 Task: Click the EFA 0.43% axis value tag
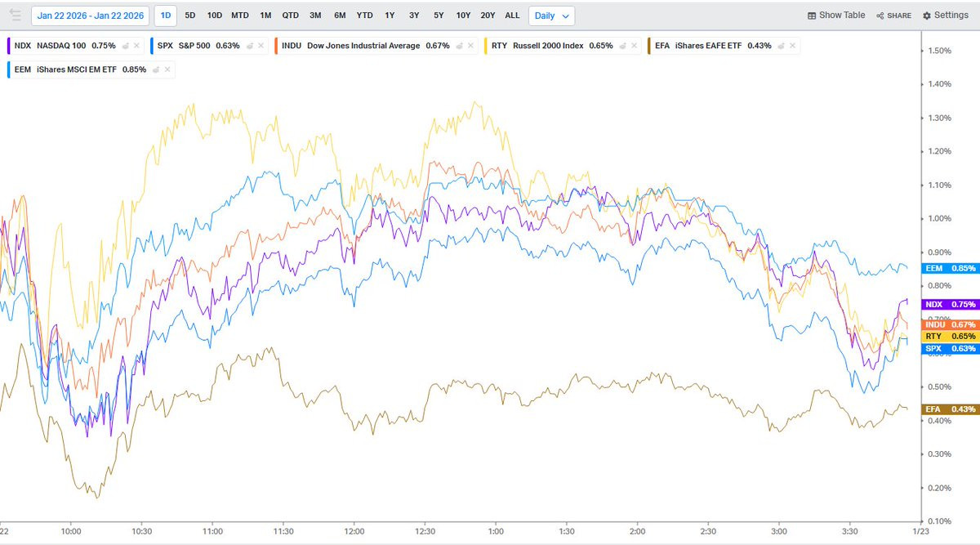949,409
